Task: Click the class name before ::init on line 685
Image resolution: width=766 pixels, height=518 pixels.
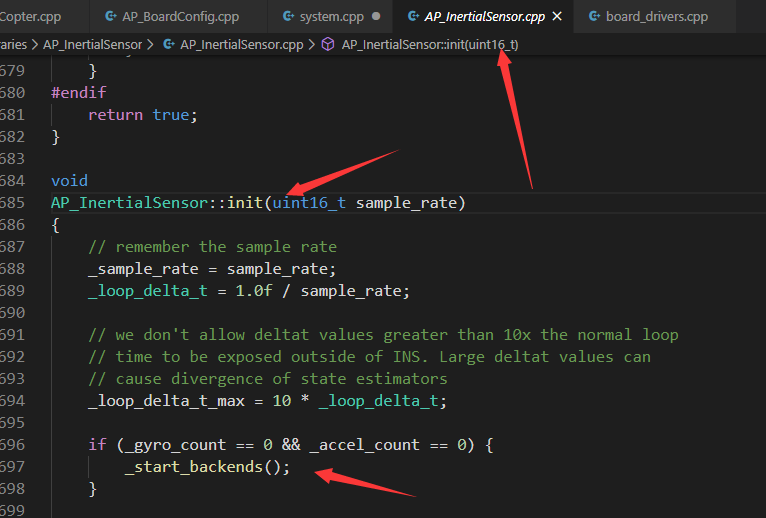Action: click(129, 202)
